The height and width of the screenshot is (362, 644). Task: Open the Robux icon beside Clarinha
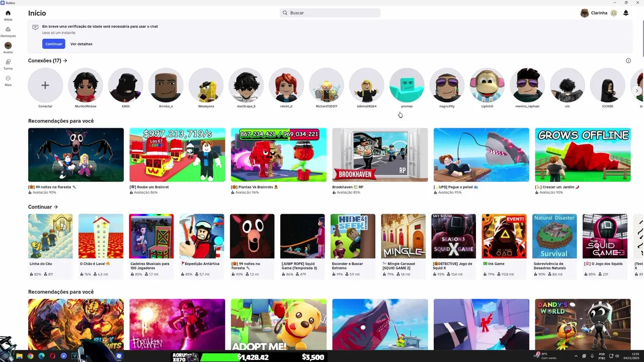click(x=614, y=13)
